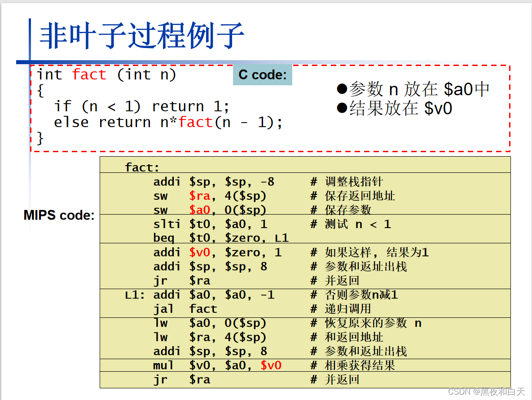
Task: Click the comment '# 保存参数'
Action: click(341, 210)
